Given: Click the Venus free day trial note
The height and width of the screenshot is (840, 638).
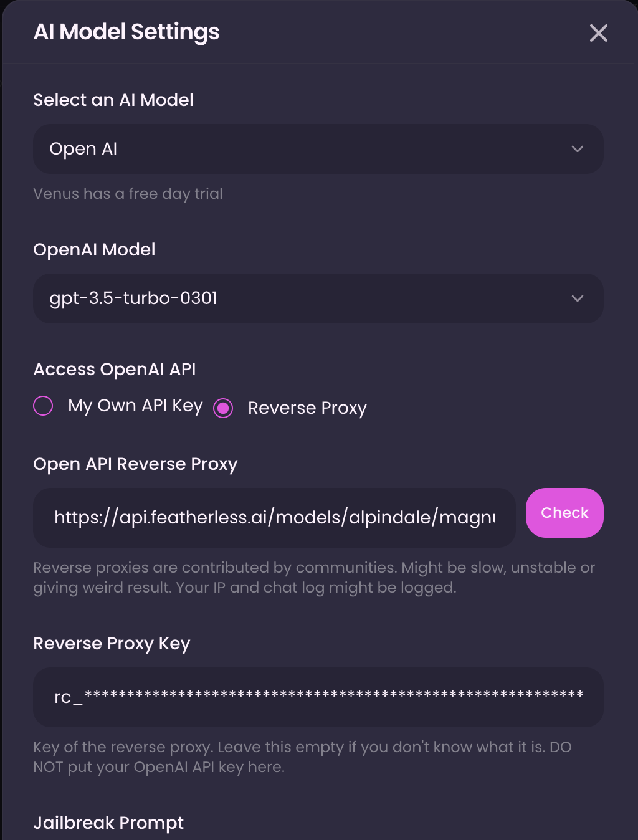Looking at the screenshot, I should coord(128,194).
